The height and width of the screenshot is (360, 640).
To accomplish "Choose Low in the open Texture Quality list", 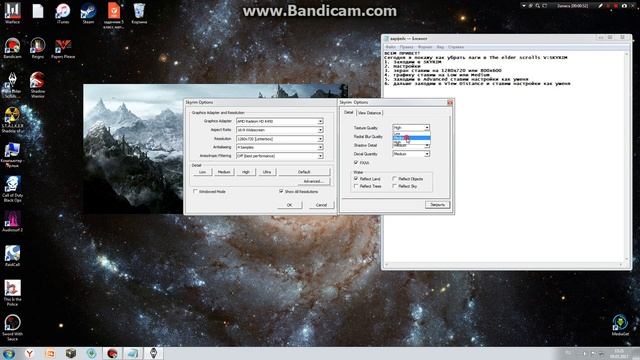I will click(411, 133).
